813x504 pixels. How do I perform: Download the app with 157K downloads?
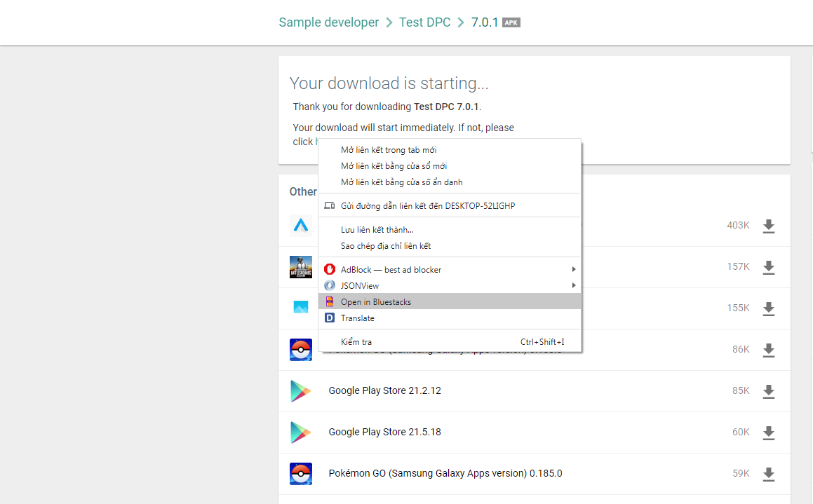pyautogui.click(x=768, y=267)
